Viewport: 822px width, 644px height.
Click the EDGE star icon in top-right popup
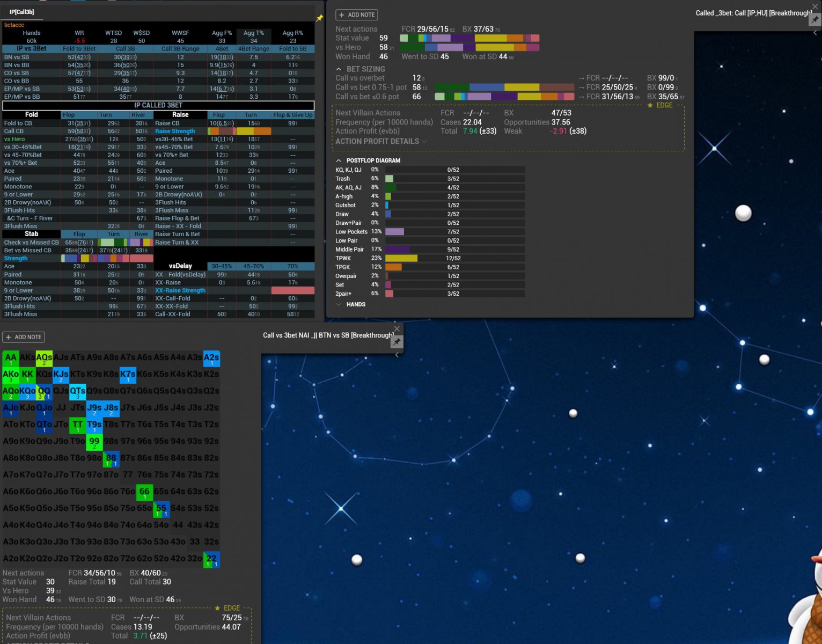650,106
